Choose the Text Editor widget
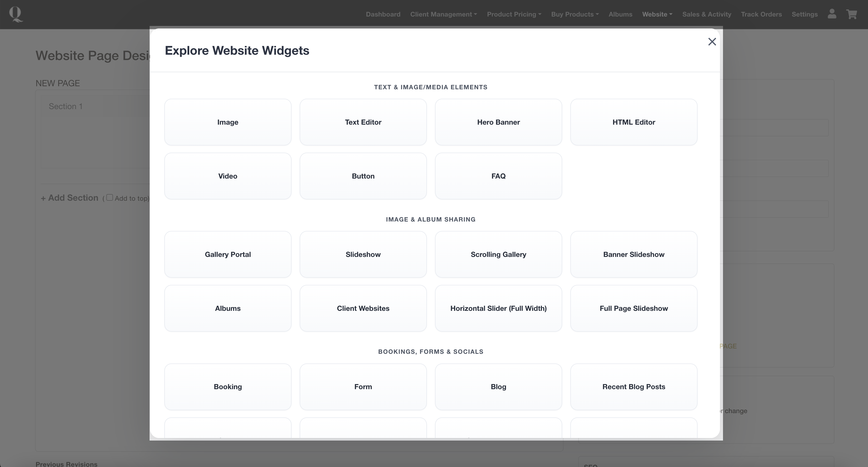Viewport: 868px width, 467px height. click(x=363, y=122)
